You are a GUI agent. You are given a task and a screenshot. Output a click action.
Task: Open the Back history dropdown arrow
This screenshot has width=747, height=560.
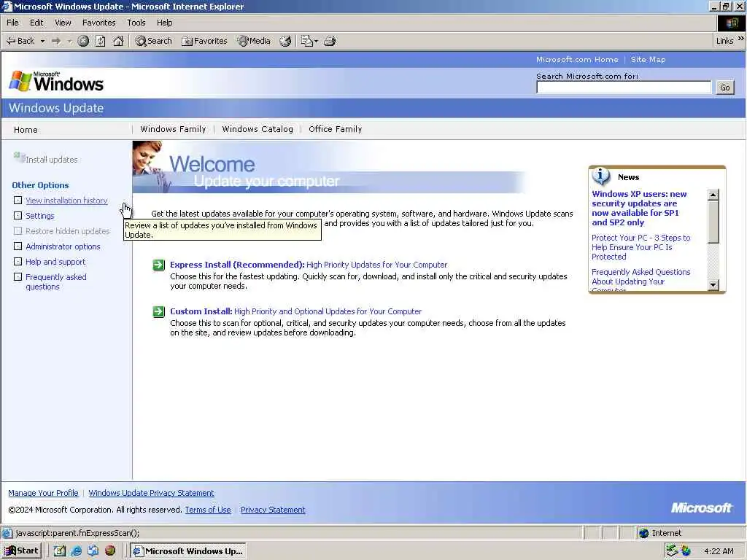[x=42, y=41]
